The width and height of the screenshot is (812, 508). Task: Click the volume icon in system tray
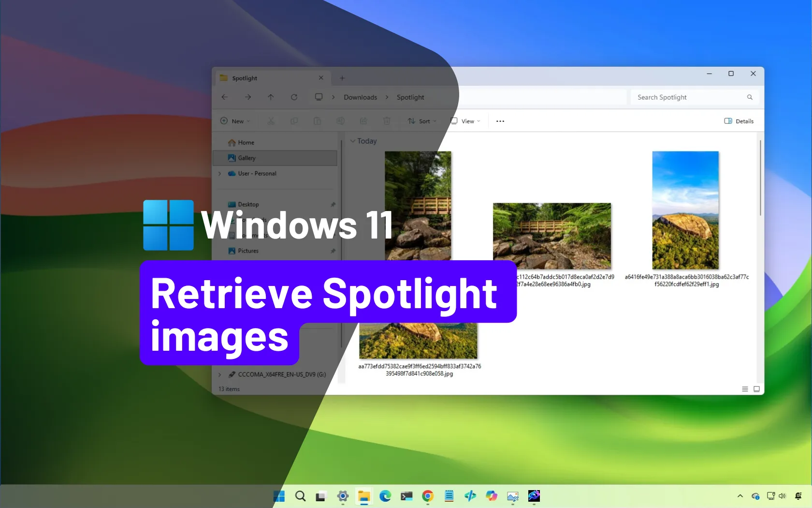click(782, 496)
